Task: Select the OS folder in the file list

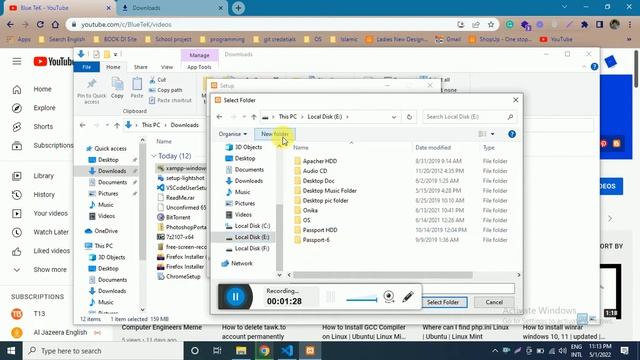Action: (x=307, y=220)
